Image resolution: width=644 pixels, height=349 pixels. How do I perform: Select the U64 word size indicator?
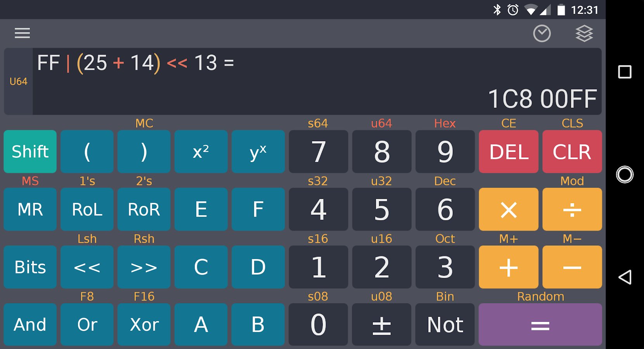pos(18,81)
